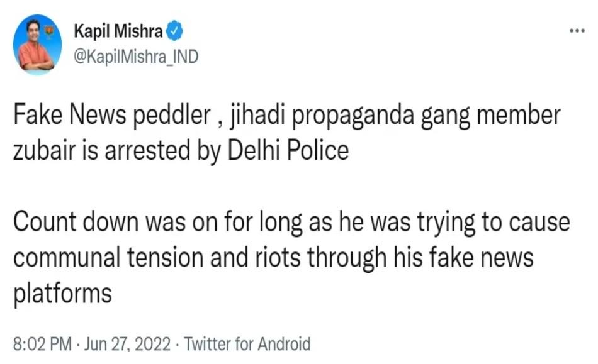Click the word platforms at tweet end
Image resolution: width=598 pixels, height=364 pixels.
(62, 293)
